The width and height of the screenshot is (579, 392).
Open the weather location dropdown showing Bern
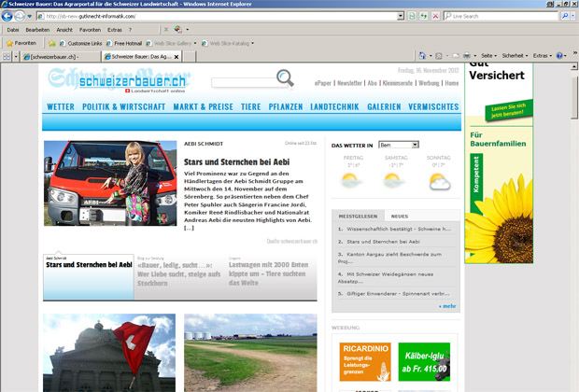pyautogui.click(x=399, y=145)
